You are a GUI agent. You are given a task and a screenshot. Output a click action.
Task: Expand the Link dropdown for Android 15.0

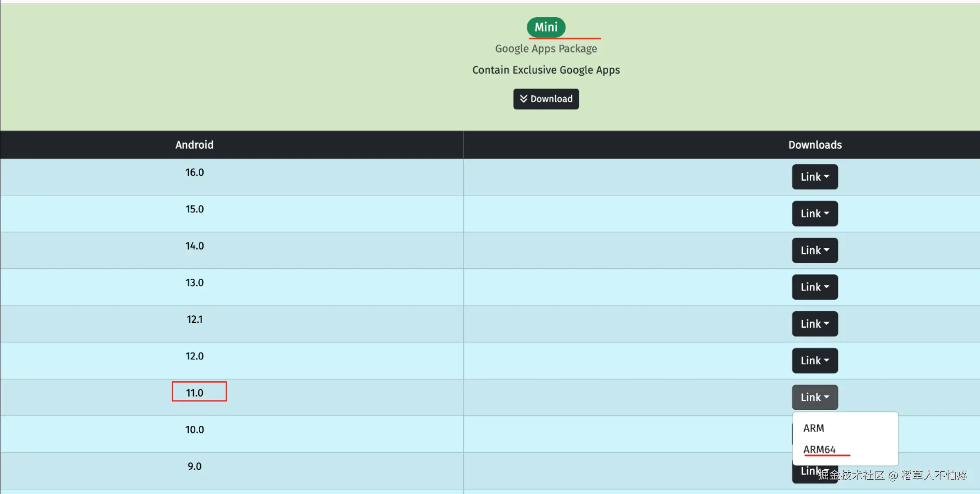(x=814, y=214)
